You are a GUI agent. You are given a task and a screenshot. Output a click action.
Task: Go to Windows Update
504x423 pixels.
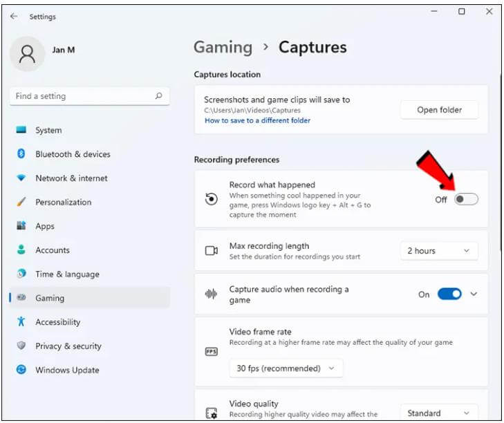pos(89,370)
